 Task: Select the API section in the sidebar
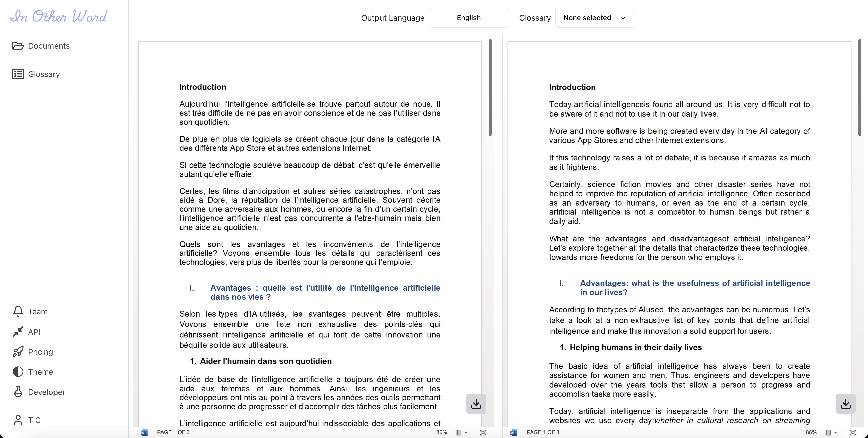(x=34, y=332)
